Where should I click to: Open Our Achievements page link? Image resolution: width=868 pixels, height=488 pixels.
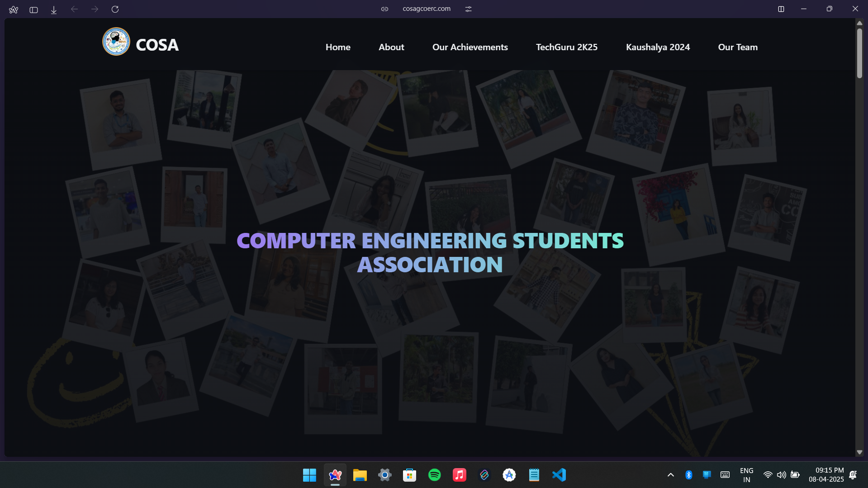470,47
